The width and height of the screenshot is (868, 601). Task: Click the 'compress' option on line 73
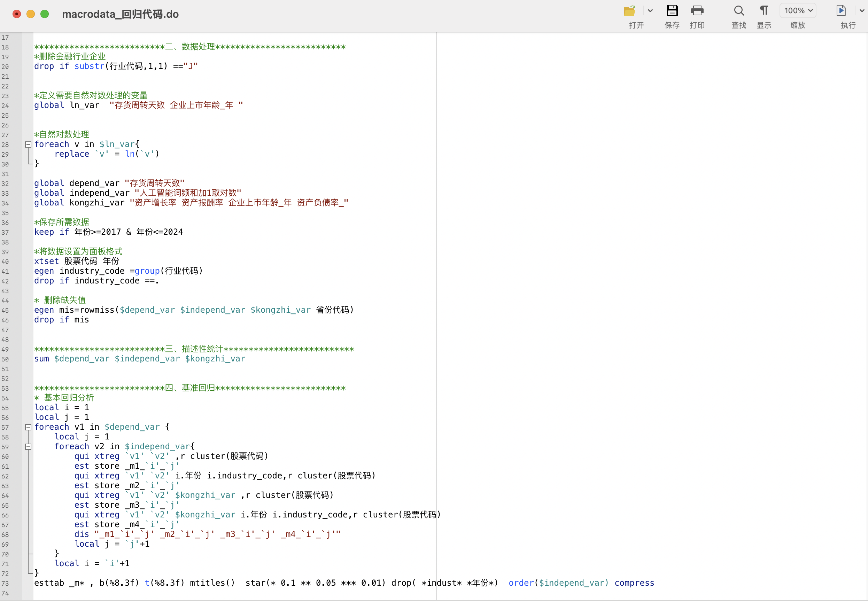pyautogui.click(x=634, y=583)
